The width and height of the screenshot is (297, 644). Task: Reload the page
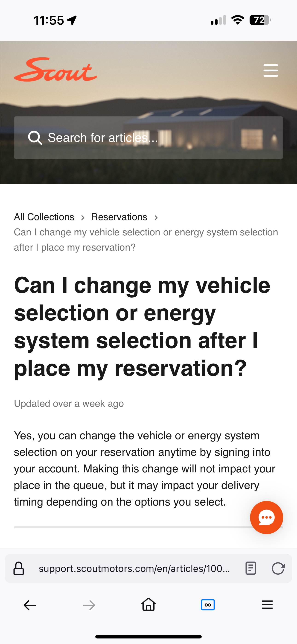(278, 568)
